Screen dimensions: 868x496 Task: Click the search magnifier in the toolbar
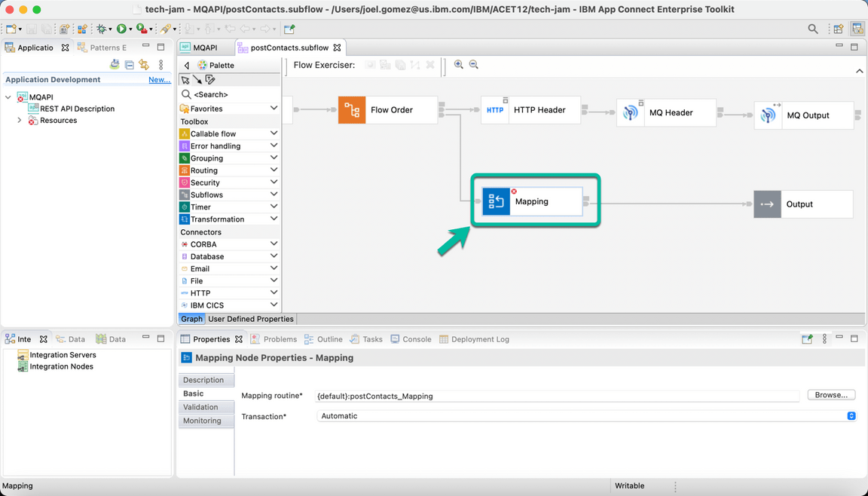pos(812,29)
